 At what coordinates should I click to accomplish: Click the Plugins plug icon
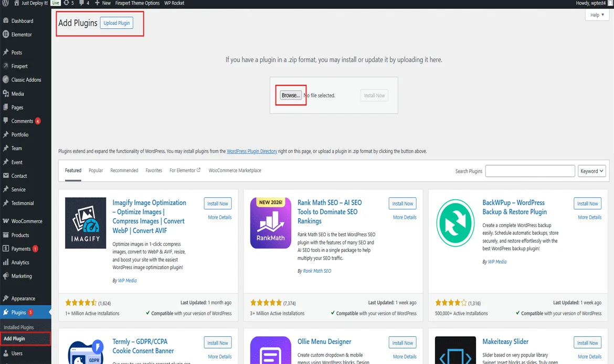(6, 312)
